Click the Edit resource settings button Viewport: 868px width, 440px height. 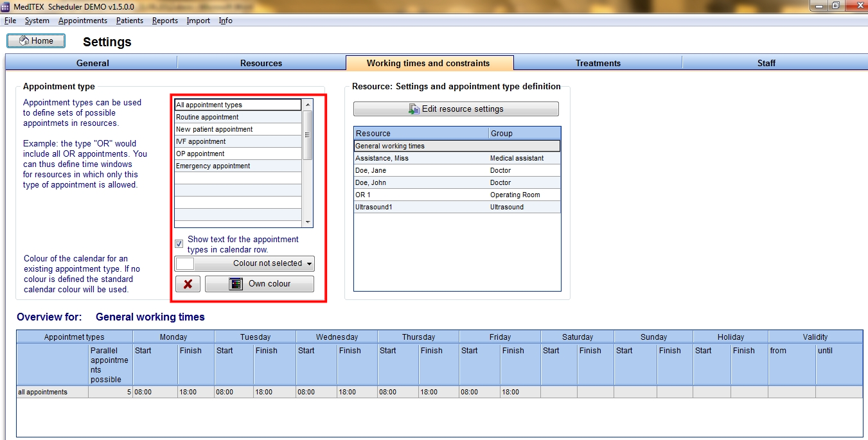(x=456, y=109)
